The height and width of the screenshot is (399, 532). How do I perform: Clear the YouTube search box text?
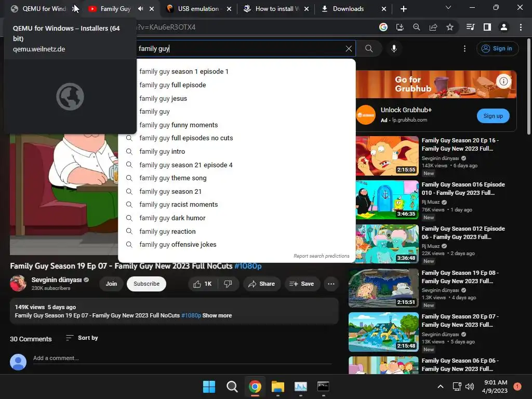pos(349,48)
